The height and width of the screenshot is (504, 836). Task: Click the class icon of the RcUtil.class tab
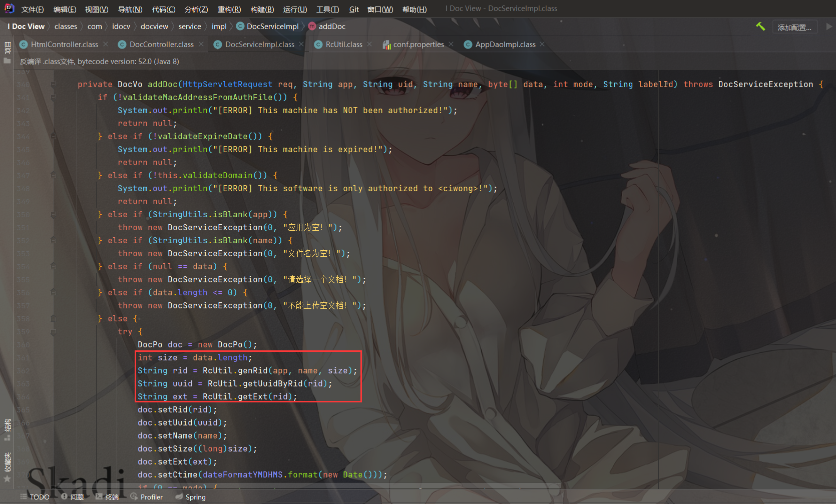point(318,45)
